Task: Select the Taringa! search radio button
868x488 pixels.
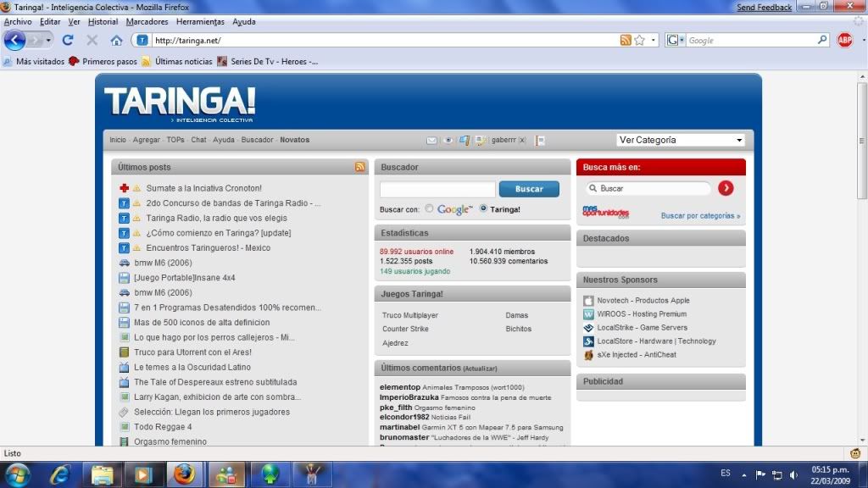Action: point(483,208)
